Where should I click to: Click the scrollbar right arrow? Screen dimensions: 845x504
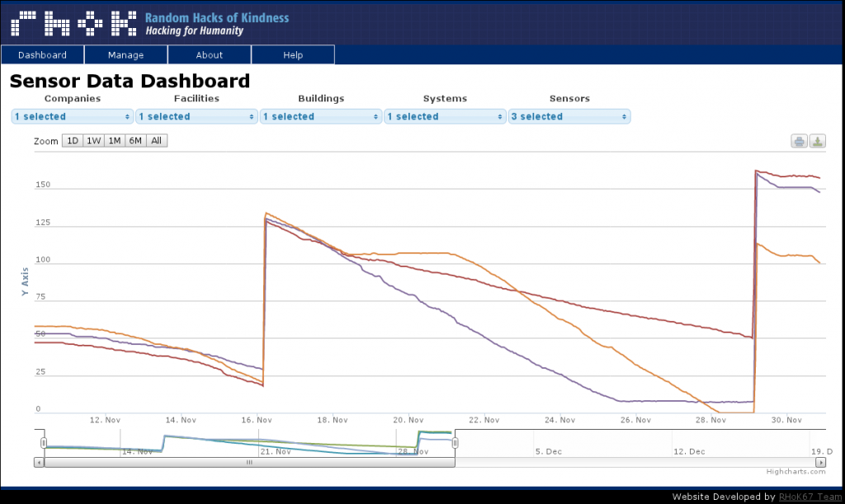coord(821,463)
